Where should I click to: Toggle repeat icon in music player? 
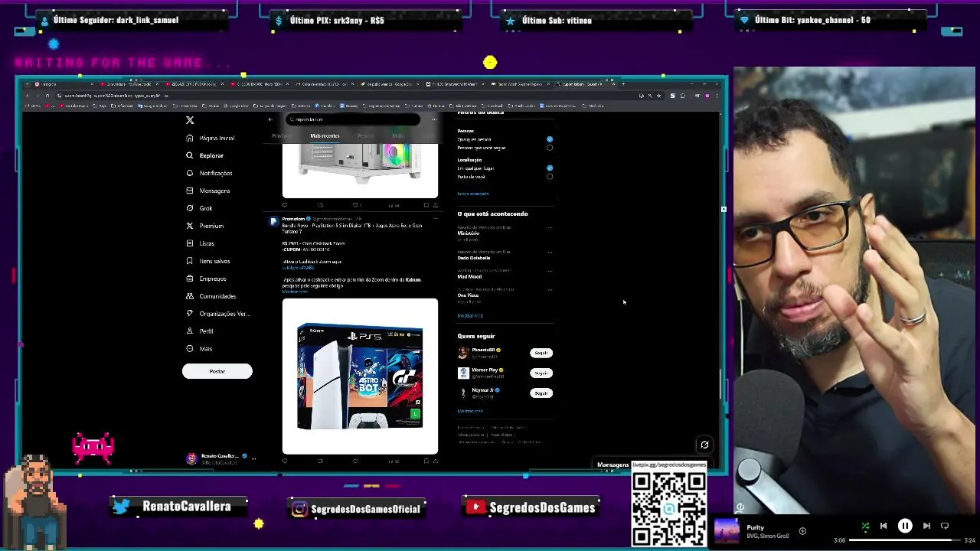click(x=945, y=526)
